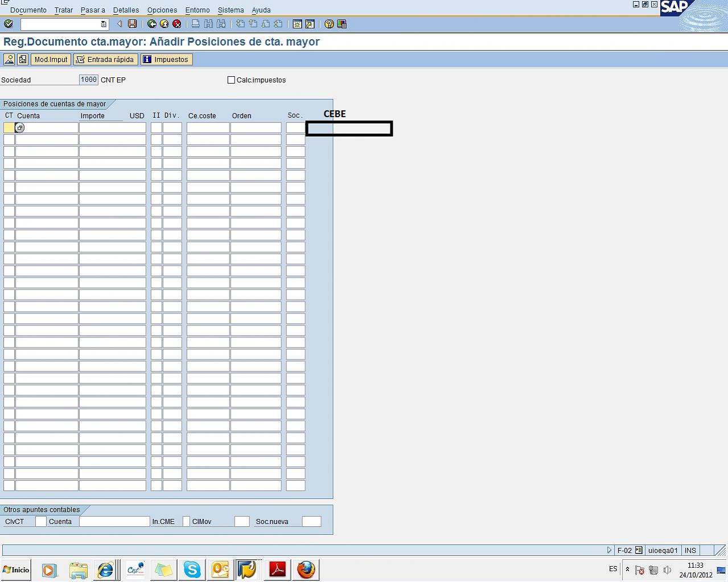Click the first row Importe field
Screen dimensions: 728x582
(112, 128)
